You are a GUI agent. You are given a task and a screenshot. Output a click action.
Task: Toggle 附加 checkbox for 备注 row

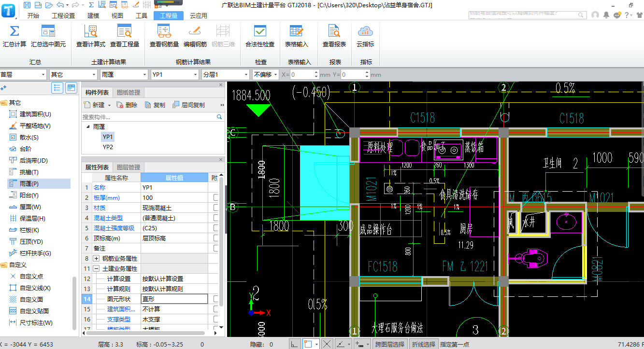click(216, 248)
